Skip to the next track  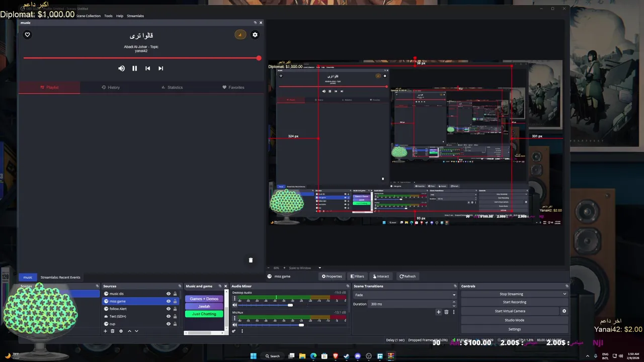pyautogui.click(x=160, y=68)
